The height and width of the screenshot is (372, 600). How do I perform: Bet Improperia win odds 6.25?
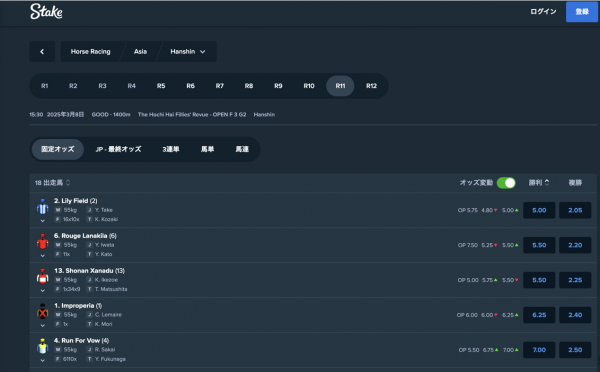pos(539,315)
